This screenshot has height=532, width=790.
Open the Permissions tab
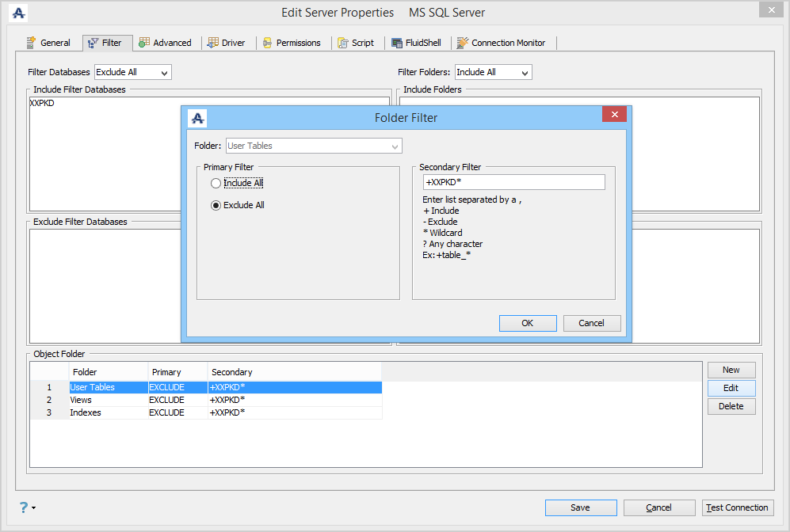coord(292,43)
